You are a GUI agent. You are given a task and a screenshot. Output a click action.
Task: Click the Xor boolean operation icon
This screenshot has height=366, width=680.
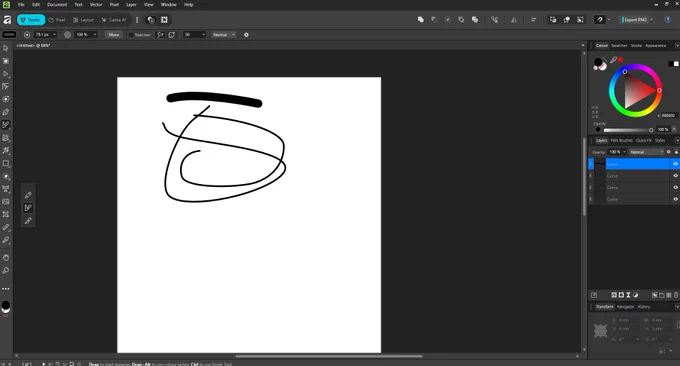pyautogui.click(x=461, y=20)
